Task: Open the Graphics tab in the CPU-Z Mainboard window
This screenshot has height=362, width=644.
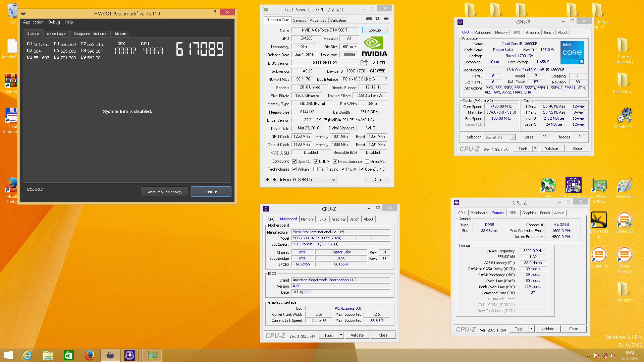Action: click(338, 219)
